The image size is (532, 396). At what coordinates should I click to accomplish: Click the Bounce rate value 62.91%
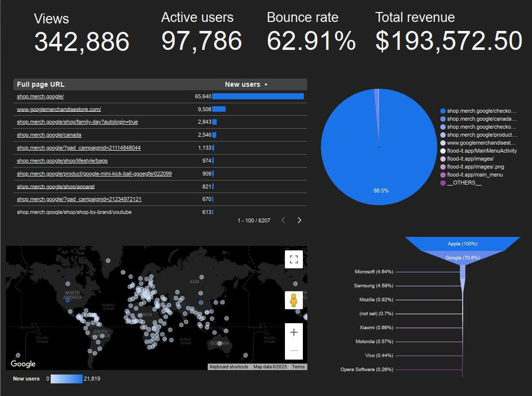311,41
